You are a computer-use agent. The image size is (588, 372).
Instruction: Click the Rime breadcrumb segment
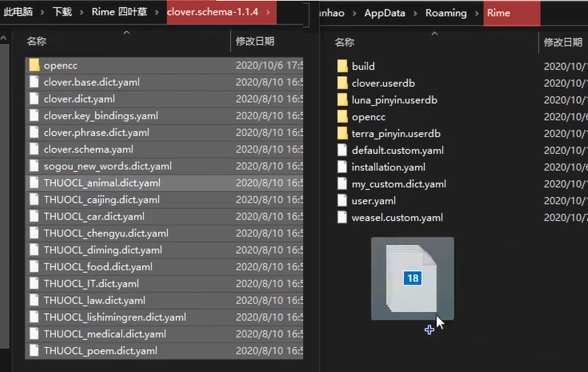(x=498, y=13)
